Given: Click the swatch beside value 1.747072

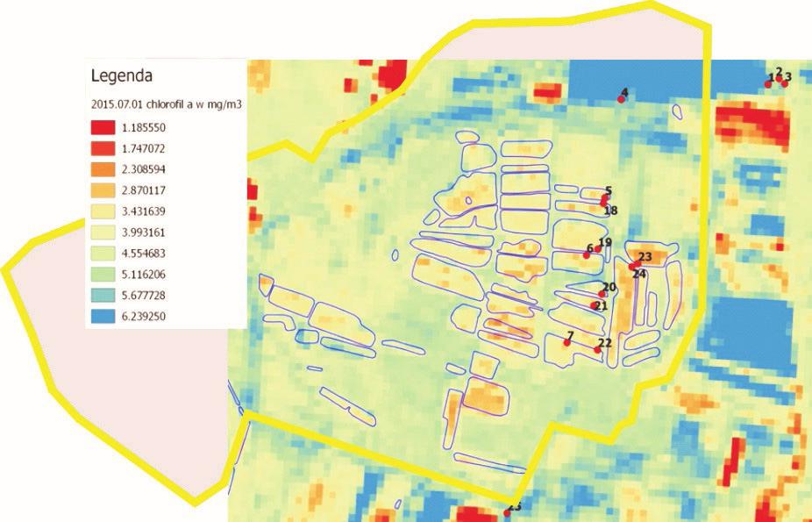Looking at the screenshot, I should point(103,148).
